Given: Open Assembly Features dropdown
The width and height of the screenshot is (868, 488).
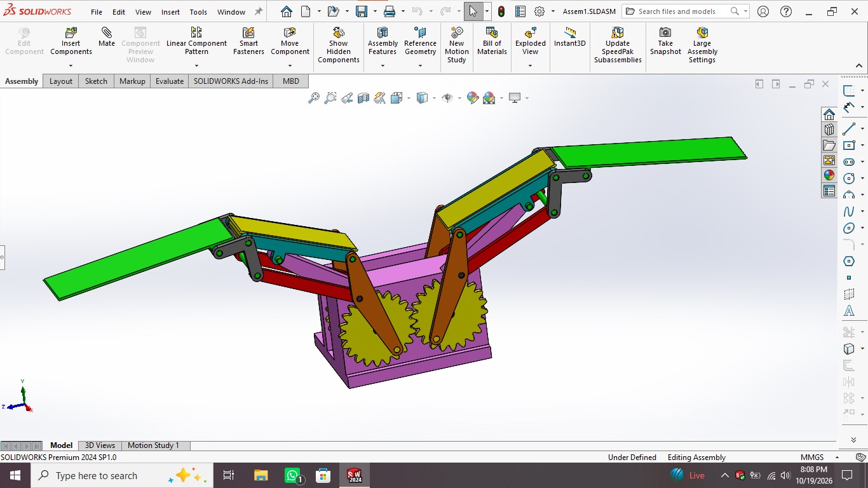Looking at the screenshot, I should pyautogui.click(x=383, y=65).
